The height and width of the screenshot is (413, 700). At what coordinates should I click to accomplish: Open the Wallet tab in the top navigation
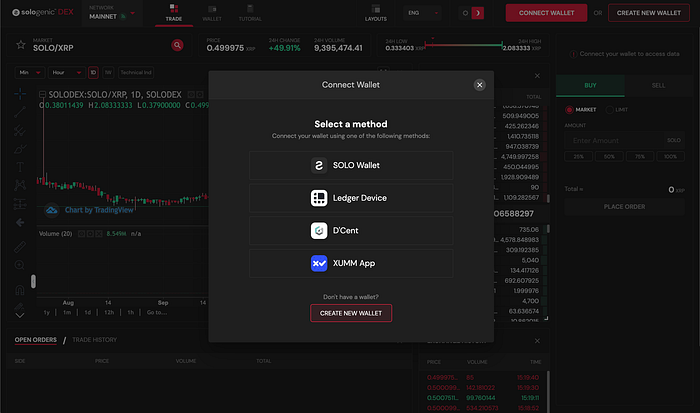(212, 13)
